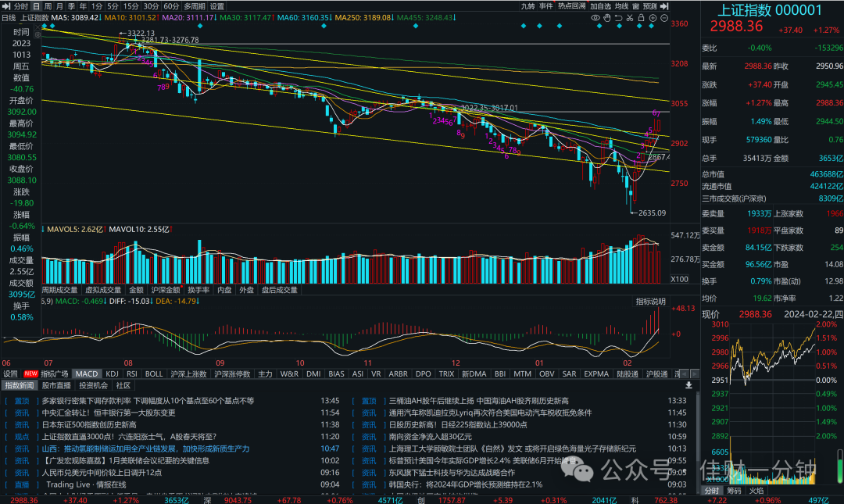Open the 投资机会 tab
The width and height of the screenshot is (844, 504).
(x=93, y=385)
